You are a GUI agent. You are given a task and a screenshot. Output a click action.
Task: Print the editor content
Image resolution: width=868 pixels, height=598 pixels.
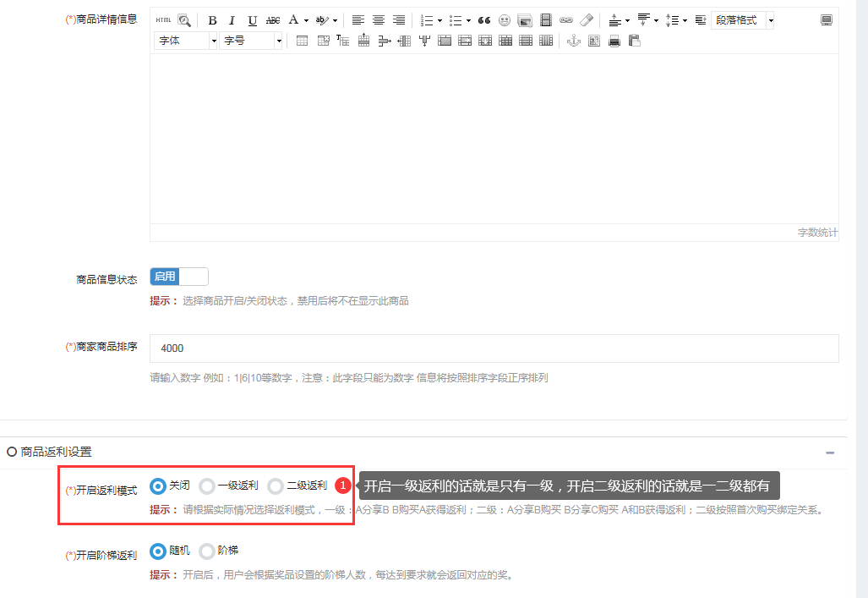point(614,41)
